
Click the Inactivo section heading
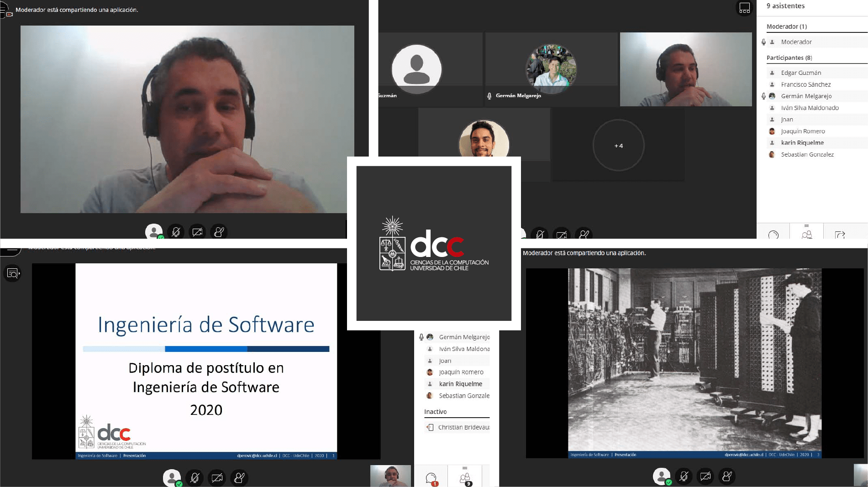pos(435,412)
